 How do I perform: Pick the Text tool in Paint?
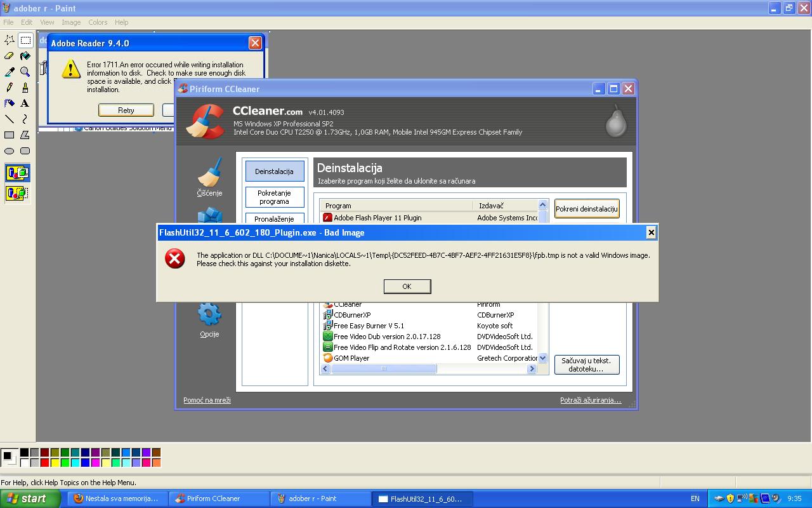click(x=25, y=103)
